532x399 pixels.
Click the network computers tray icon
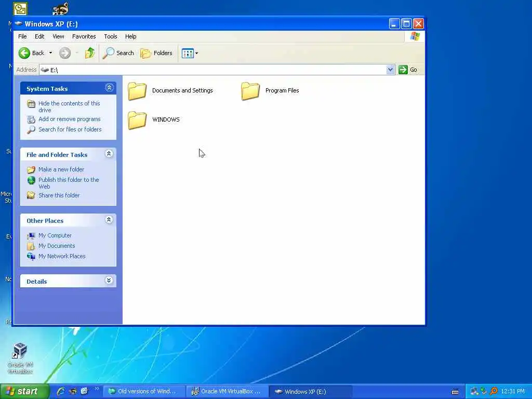click(x=474, y=392)
